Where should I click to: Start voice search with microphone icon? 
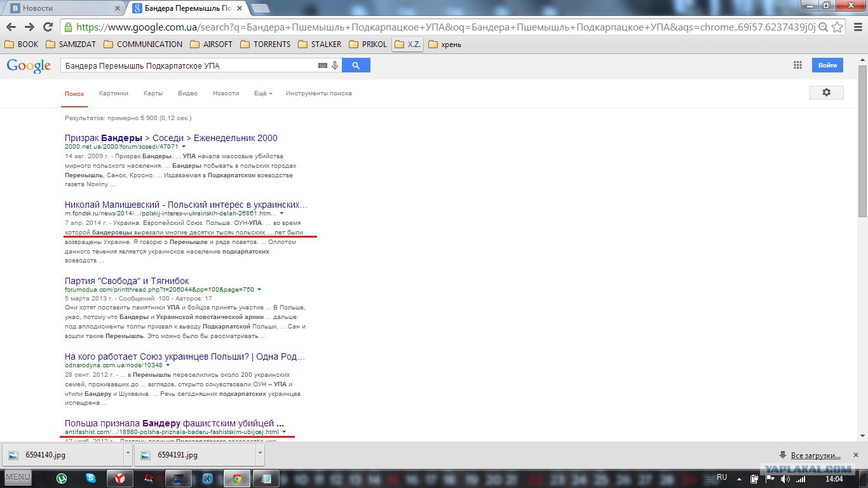coord(335,65)
